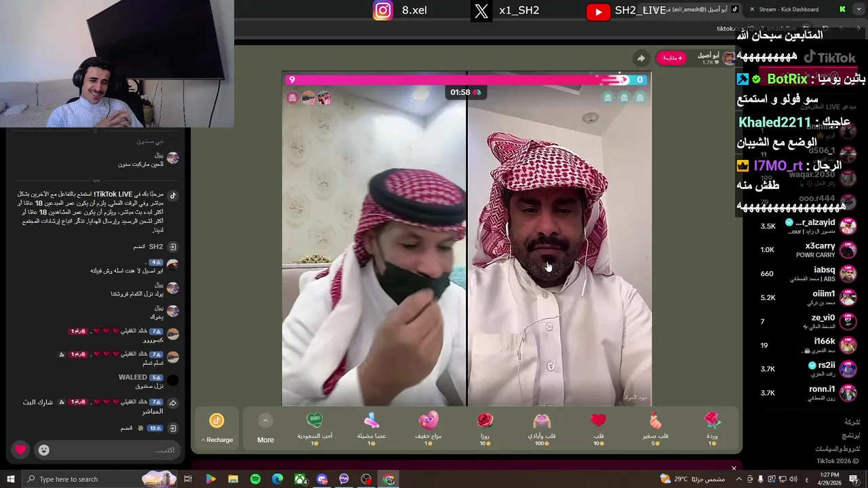Screen dimensions: 868x488
Task: Open the weather widget showing 29°C
Action: click(692, 479)
